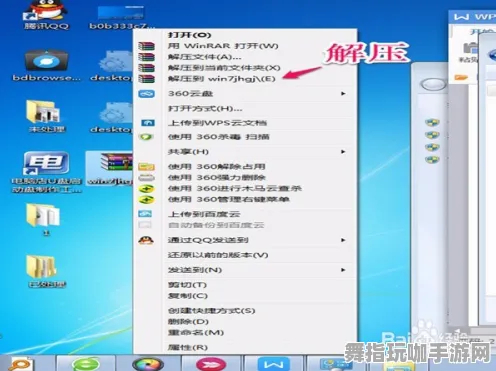Choose 创建快捷方式(S)
Screen dimensions: 496x371
(x=212, y=311)
